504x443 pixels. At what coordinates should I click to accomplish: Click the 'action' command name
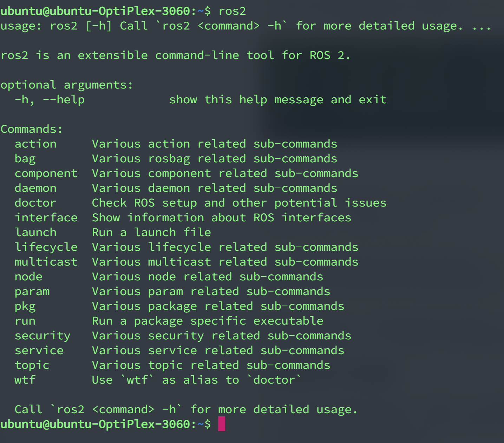[x=35, y=144]
